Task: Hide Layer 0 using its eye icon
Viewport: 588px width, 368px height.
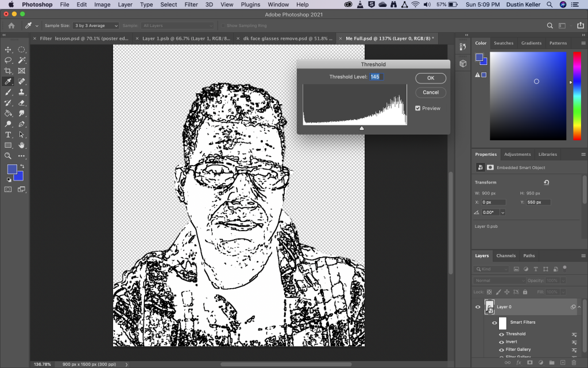Action: pyautogui.click(x=478, y=307)
